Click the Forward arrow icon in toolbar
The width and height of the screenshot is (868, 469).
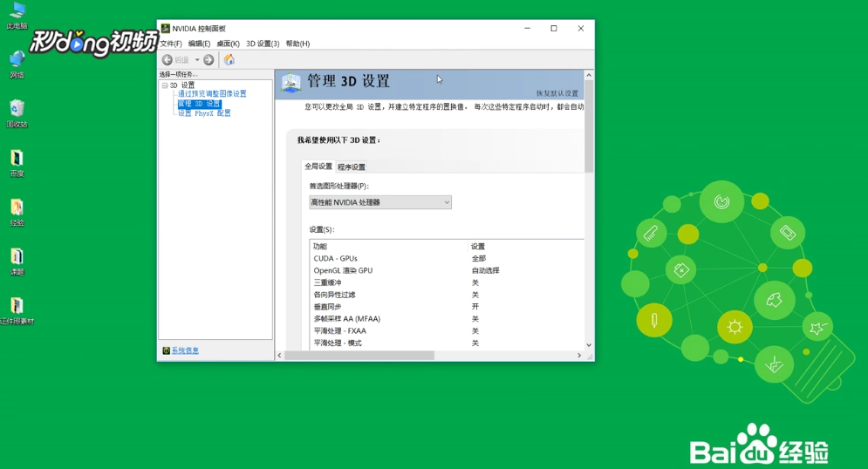[208, 60]
